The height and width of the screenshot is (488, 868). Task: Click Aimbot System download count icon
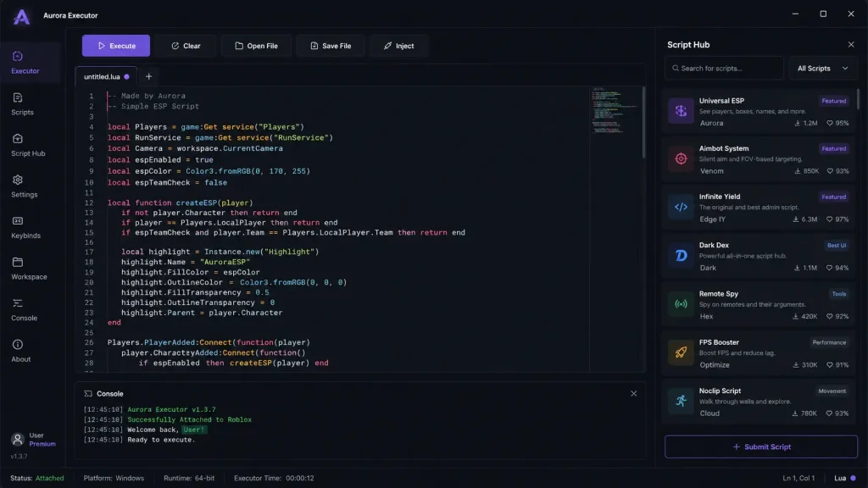pos(797,171)
